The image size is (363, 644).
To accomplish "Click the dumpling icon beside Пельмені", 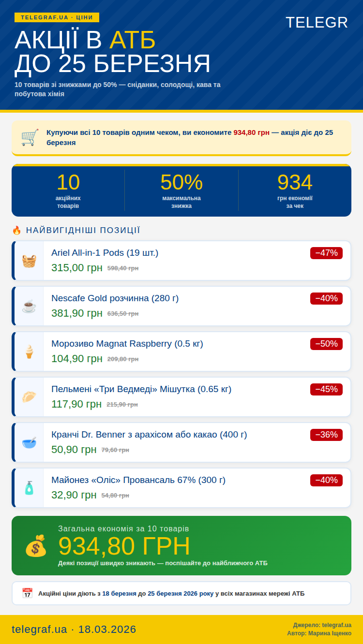I will 29,397.
